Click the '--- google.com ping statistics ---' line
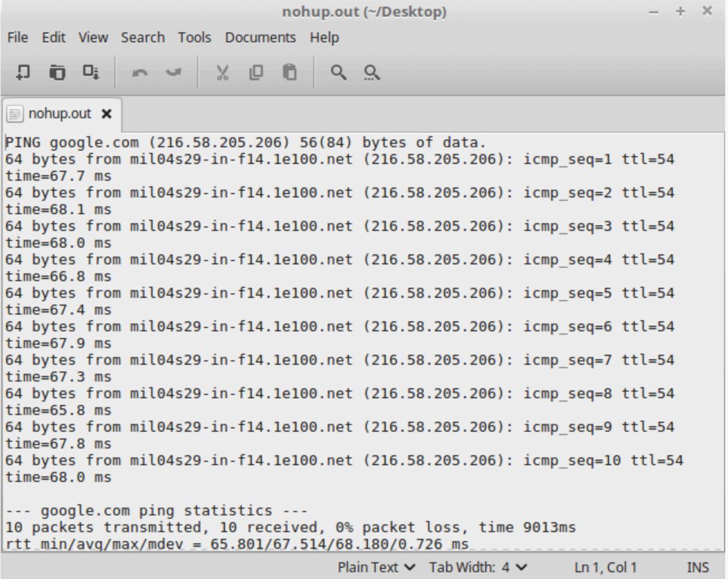 156,510
